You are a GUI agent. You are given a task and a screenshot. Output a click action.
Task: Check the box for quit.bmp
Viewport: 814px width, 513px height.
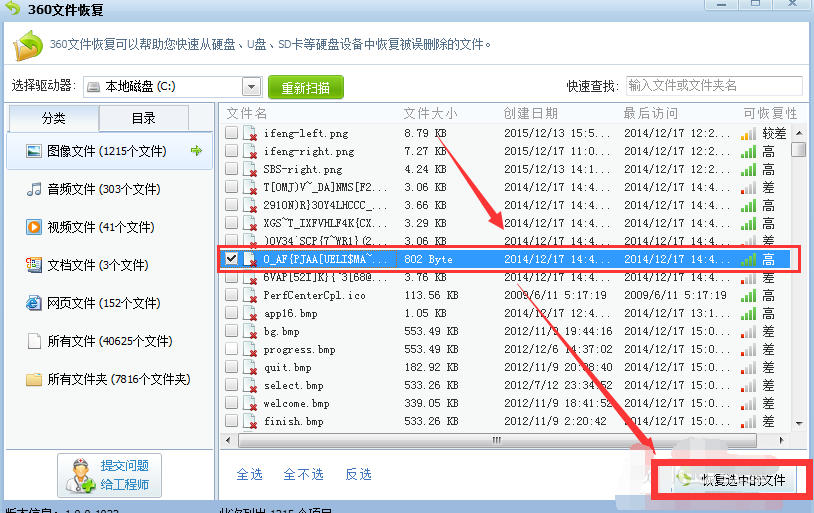point(232,367)
